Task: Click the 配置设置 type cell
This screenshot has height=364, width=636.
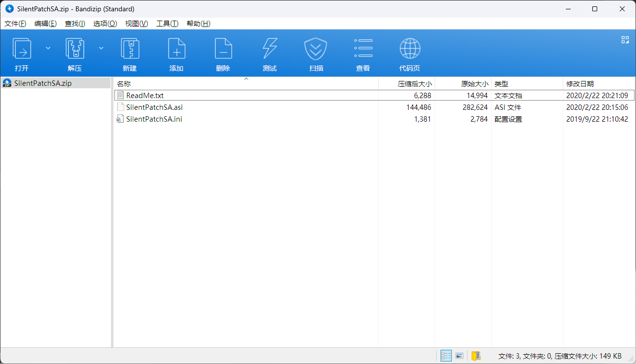Action: (x=508, y=119)
